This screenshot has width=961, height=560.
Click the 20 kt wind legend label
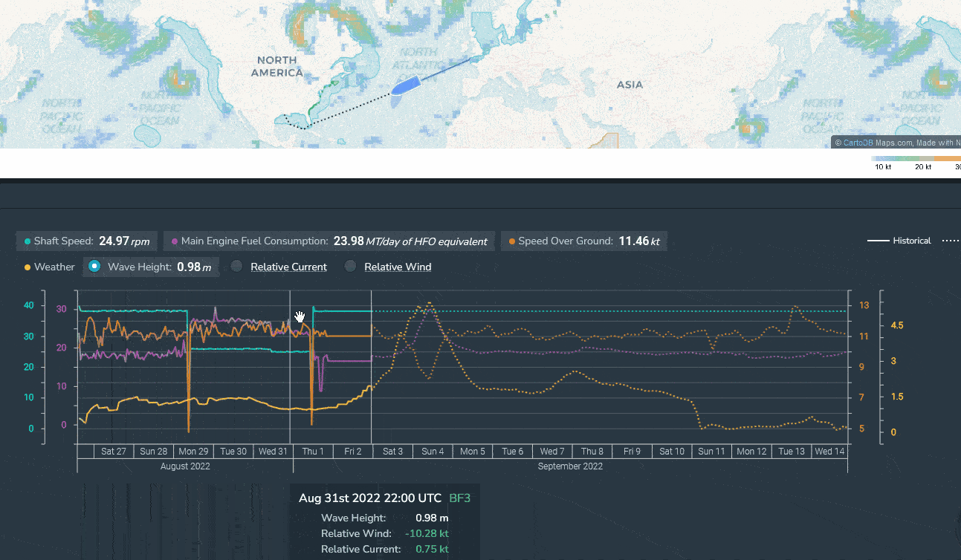coord(923,167)
